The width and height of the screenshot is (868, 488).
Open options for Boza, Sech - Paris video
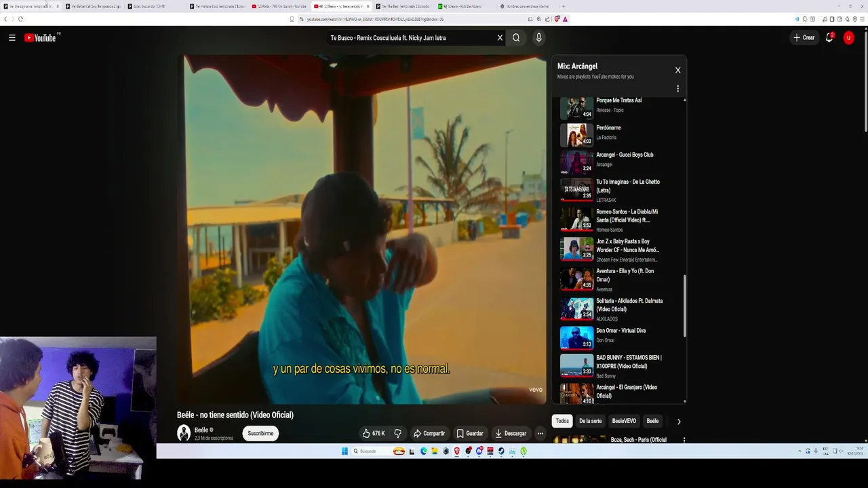(x=684, y=440)
